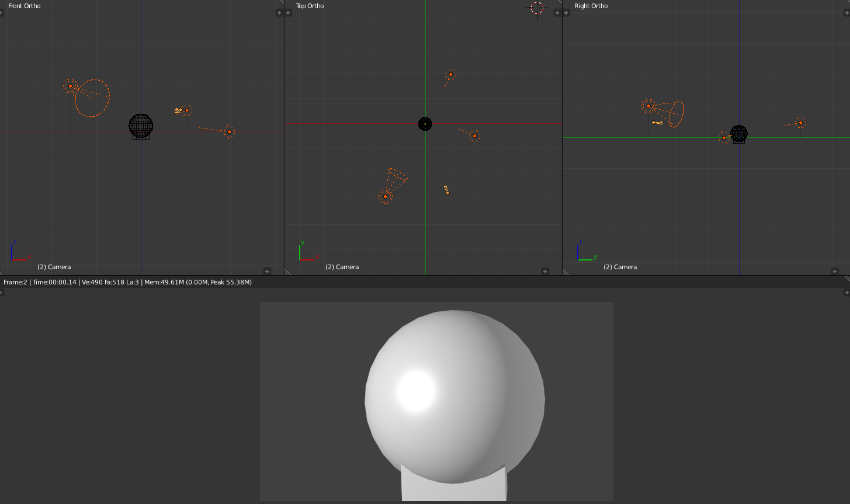
Task: Click the Right Ortho bottom-left split corner widget
Action: pos(565,271)
